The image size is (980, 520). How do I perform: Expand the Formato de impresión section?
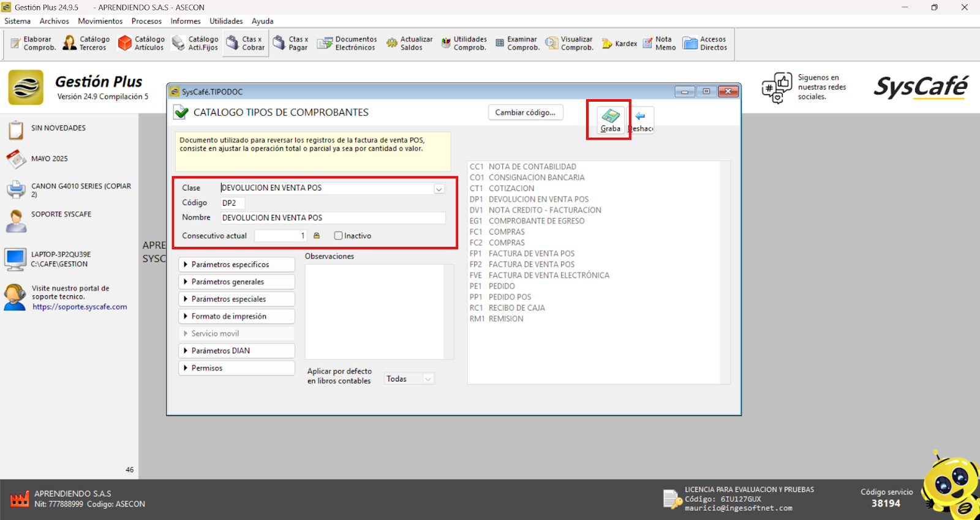236,317
